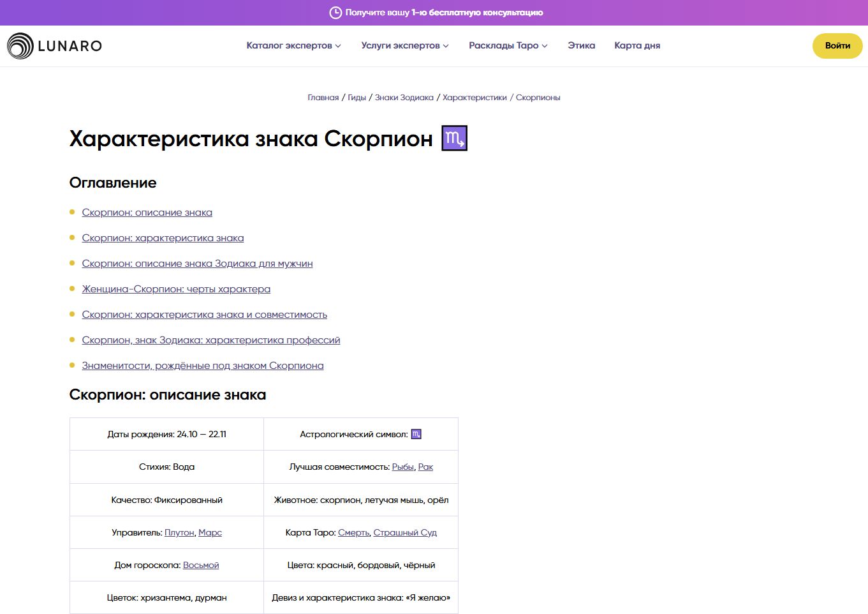Image resolution: width=868 pixels, height=614 pixels.
Task: Expand the Расклады Таро dropdown
Action: pyautogui.click(x=508, y=46)
